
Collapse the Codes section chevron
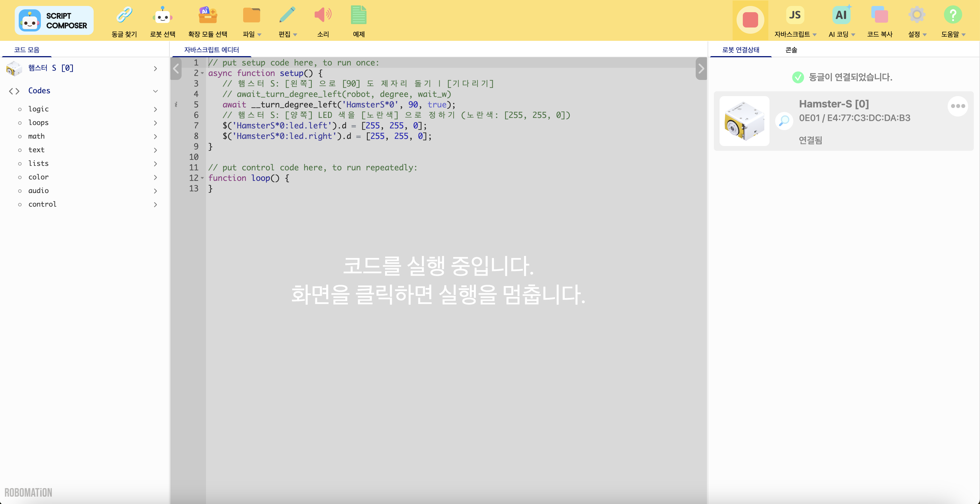click(155, 91)
